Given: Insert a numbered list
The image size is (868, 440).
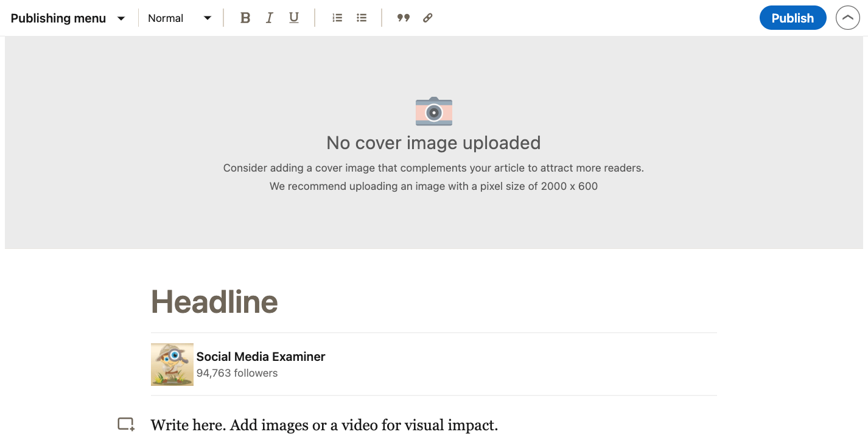Looking at the screenshot, I should (337, 18).
